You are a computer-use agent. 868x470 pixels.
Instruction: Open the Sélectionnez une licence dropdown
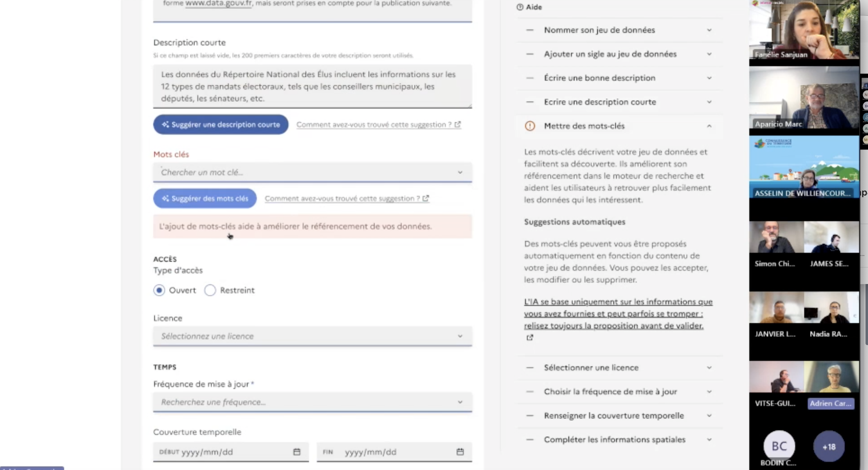pos(312,336)
